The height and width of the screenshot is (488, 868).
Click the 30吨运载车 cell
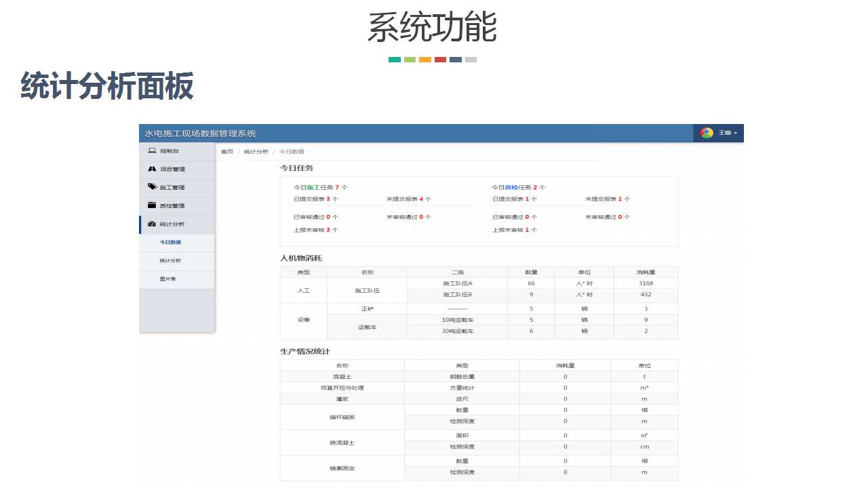(457, 331)
